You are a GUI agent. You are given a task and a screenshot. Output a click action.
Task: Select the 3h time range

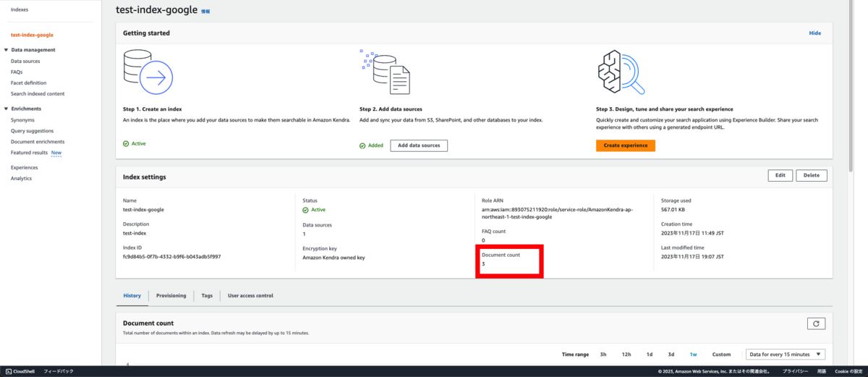(x=603, y=355)
